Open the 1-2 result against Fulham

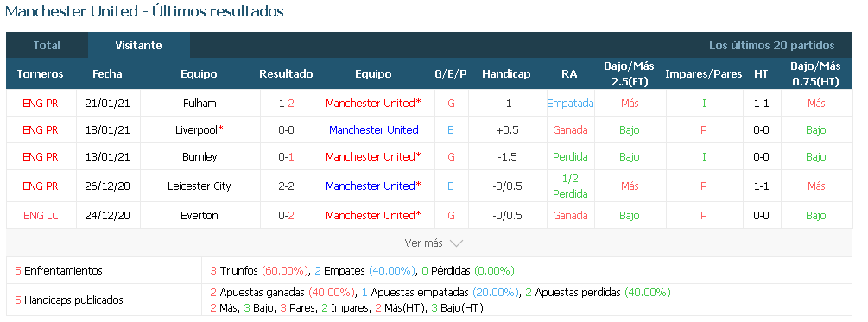coord(286,103)
